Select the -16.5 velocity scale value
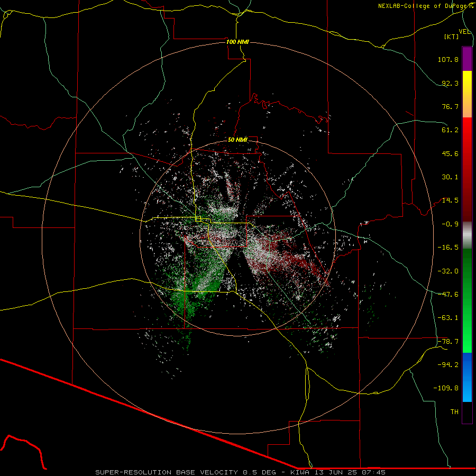This screenshot has width=476, height=476. coord(448,248)
